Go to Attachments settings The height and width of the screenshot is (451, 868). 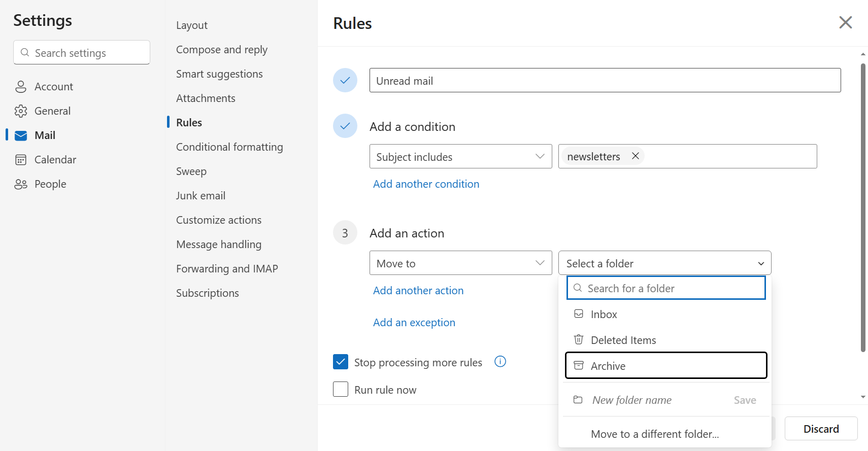(x=206, y=98)
